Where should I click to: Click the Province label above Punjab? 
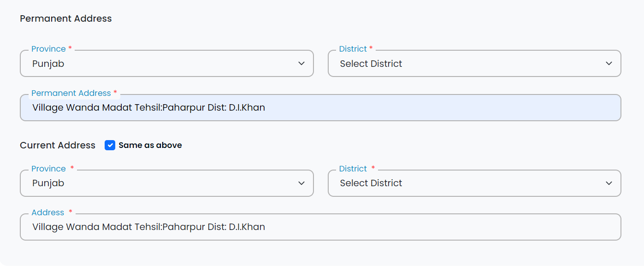[x=48, y=48]
